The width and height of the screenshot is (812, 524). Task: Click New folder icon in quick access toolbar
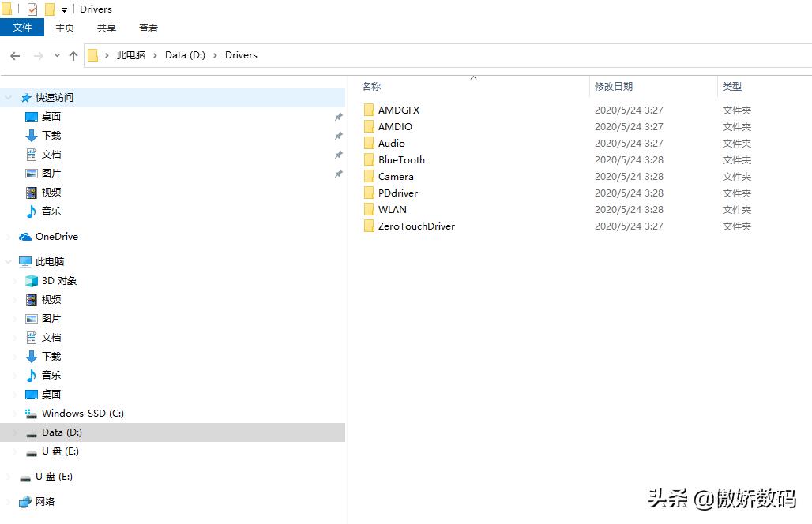pos(50,9)
